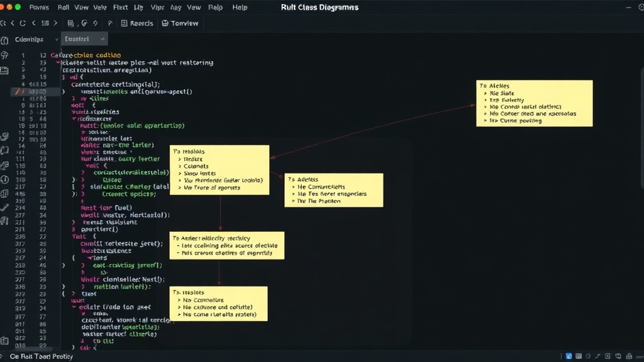
Task: Click the second sidebar icon beside line 1
Action: click(x=4, y=55)
